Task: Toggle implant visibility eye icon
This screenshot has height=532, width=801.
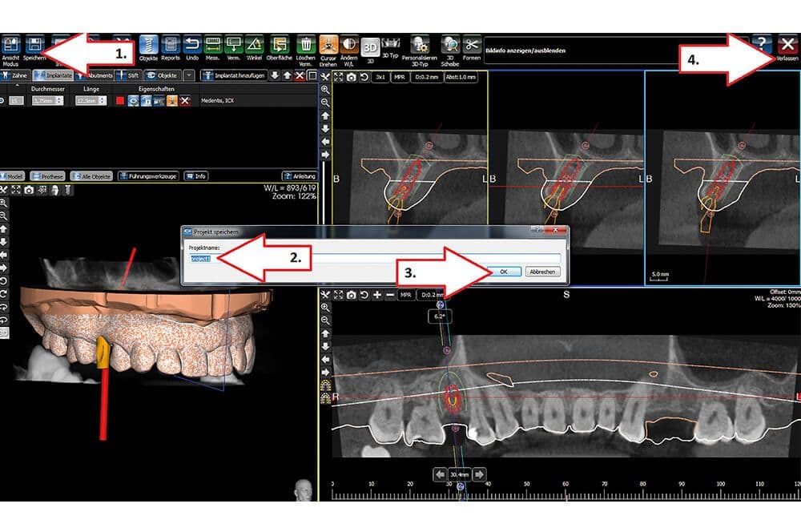Action: pyautogui.click(x=133, y=101)
